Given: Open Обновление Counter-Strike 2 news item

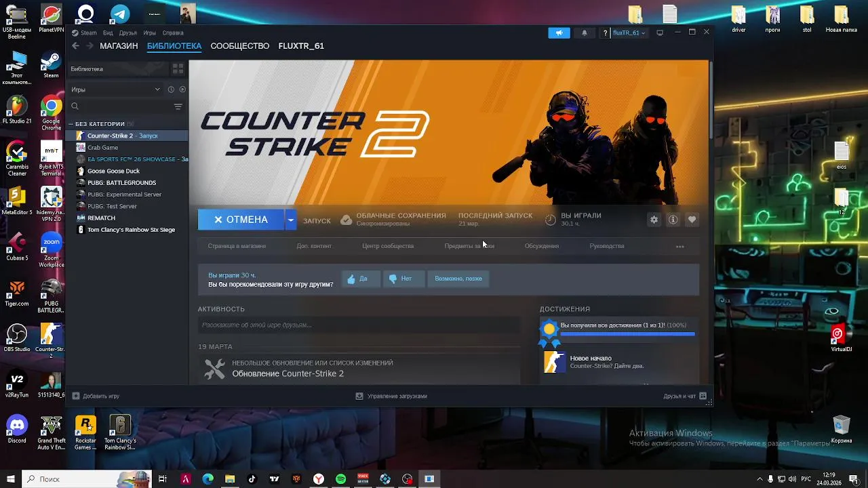Looking at the screenshot, I should click(x=288, y=373).
